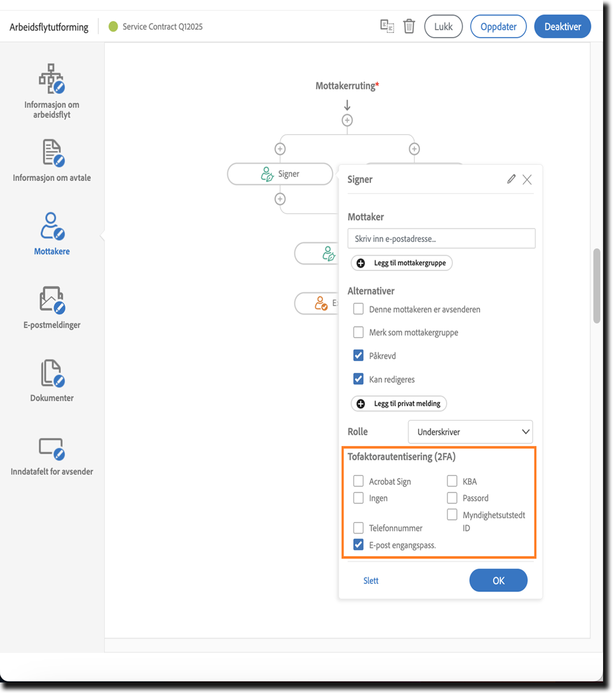
Task: Click Legg til privat melding button
Action: (x=399, y=403)
